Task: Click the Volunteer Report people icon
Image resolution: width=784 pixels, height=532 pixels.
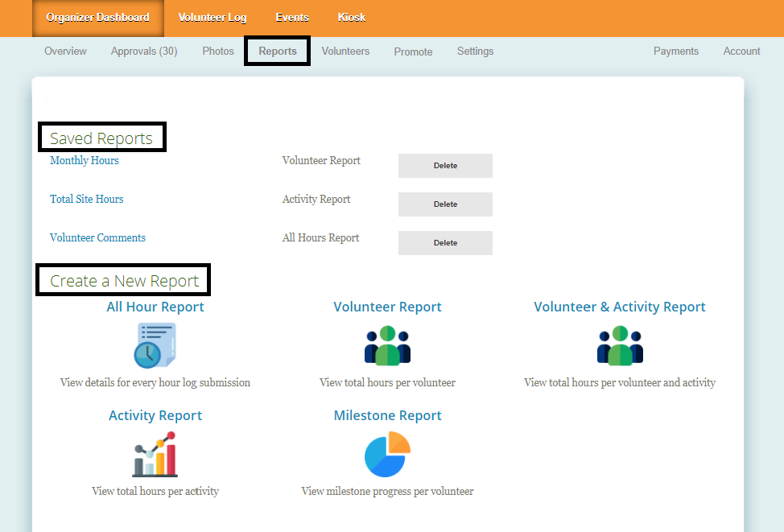Action: click(x=387, y=345)
